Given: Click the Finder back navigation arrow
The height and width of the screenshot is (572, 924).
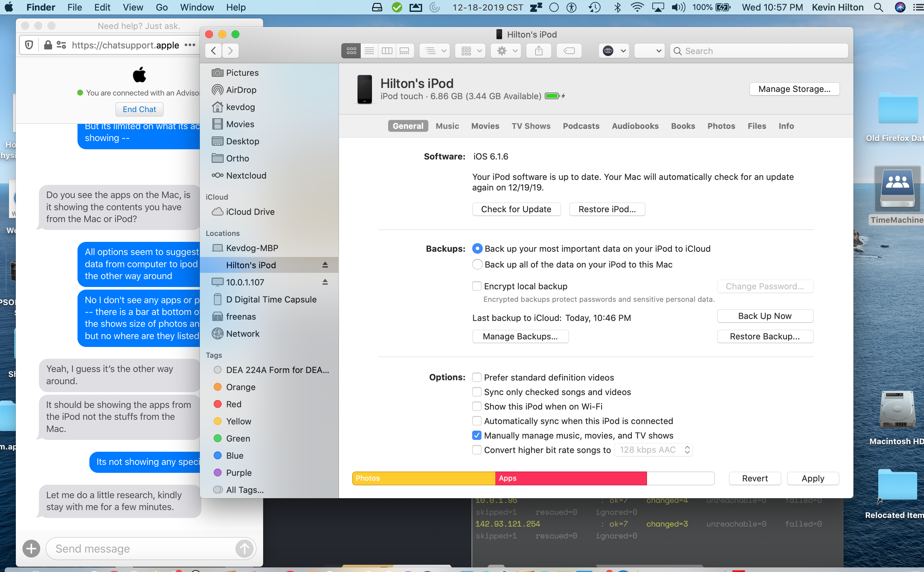Looking at the screenshot, I should click(x=213, y=51).
